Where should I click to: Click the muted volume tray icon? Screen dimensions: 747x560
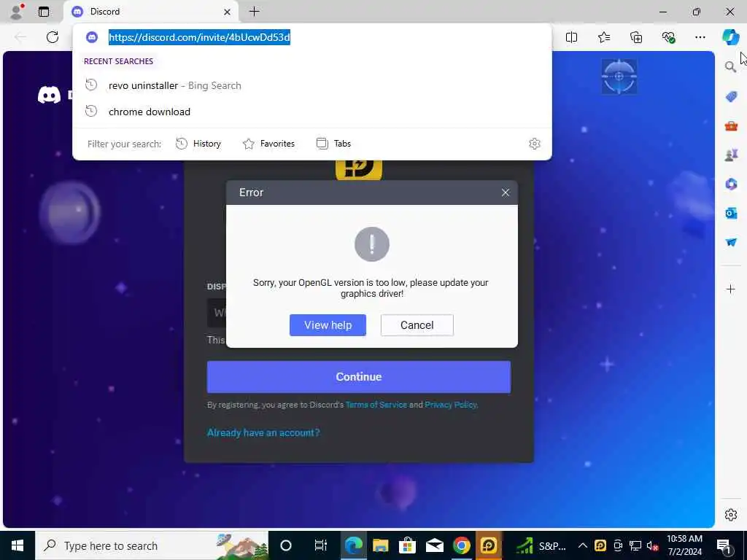[x=652, y=545]
